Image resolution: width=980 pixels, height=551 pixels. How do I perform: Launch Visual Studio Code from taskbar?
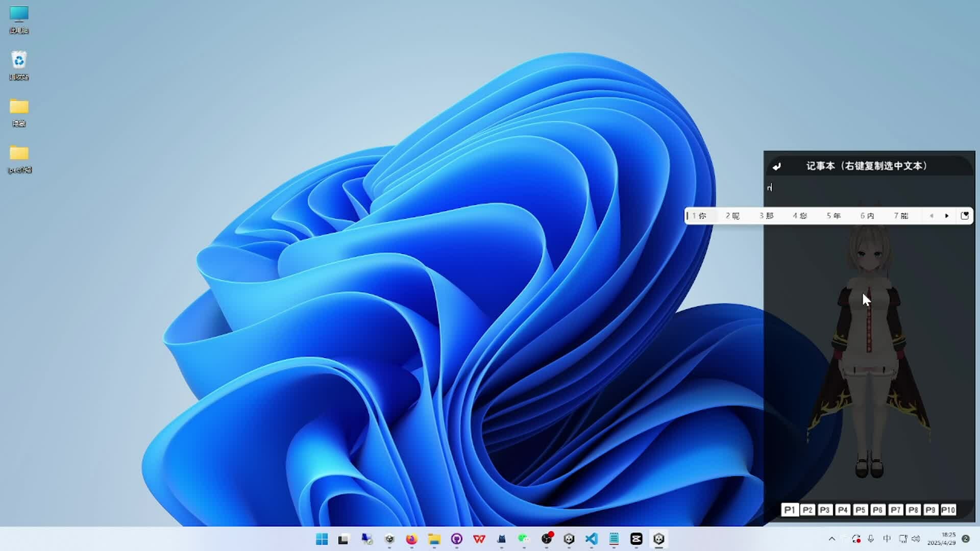tap(591, 539)
